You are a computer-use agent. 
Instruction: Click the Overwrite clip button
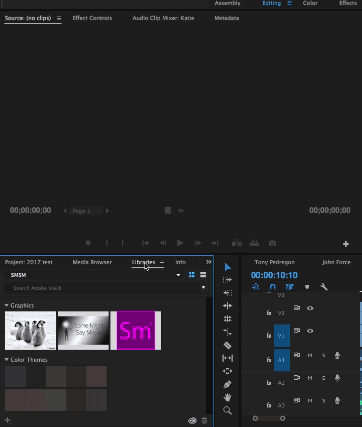pyautogui.click(x=254, y=243)
